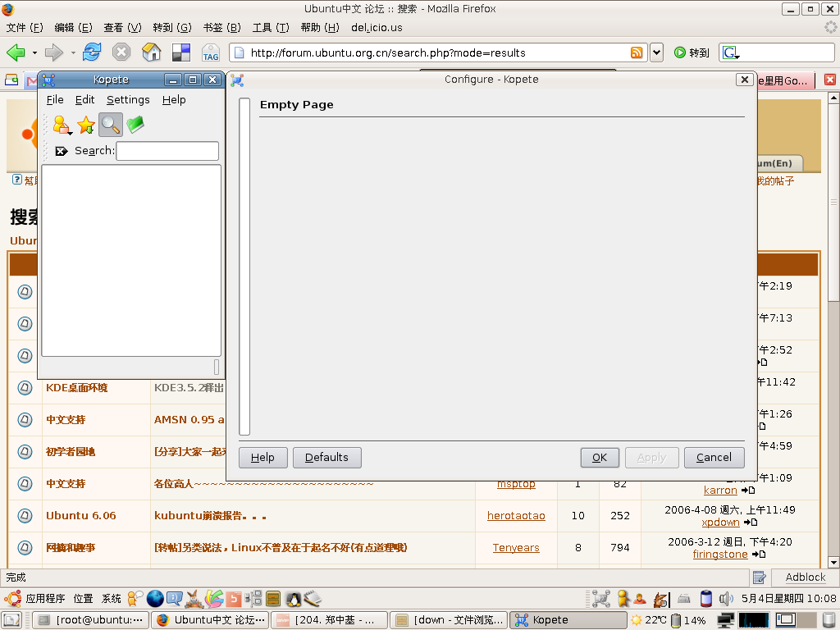Viewport: 840px width, 630px height.
Task: Open the new-message icon for the KDE桌面环境 row
Action: point(25,388)
